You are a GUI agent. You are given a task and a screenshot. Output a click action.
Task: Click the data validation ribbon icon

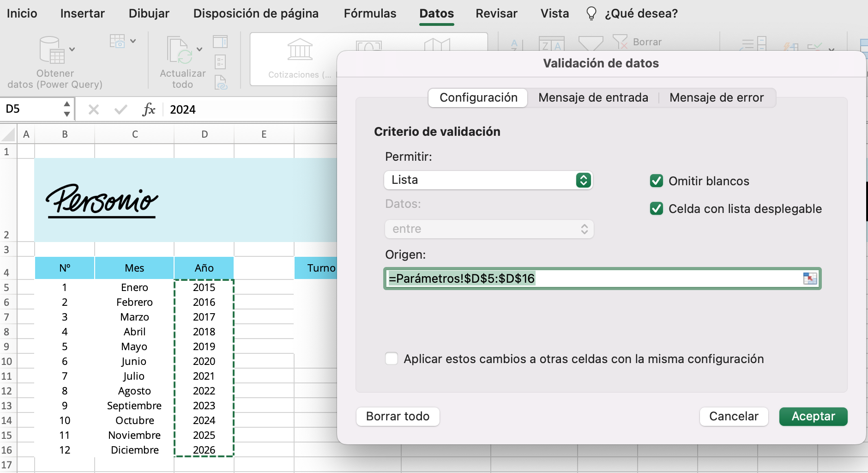pos(814,47)
